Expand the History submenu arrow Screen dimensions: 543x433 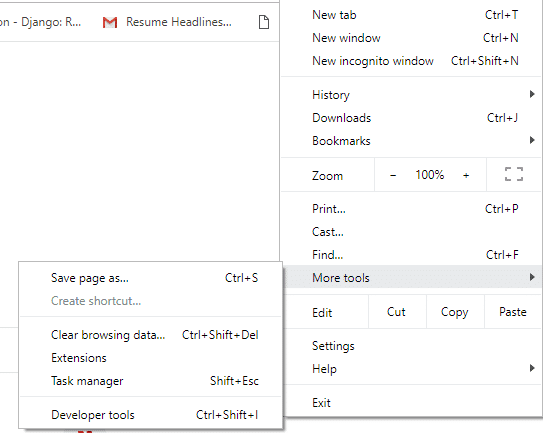coord(532,94)
